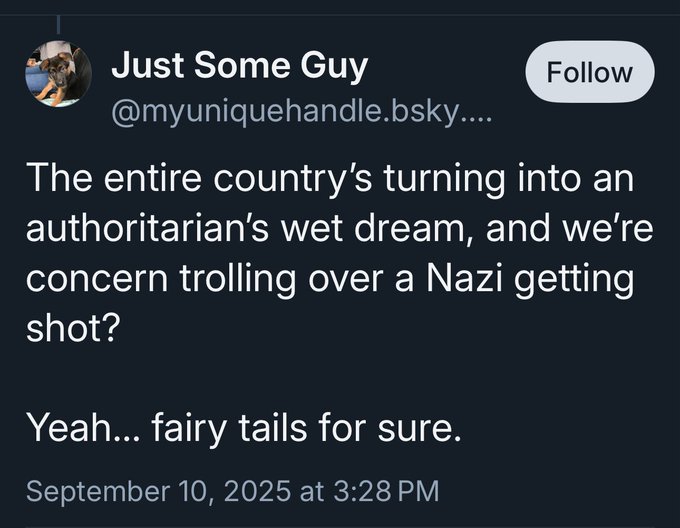Open the Just Some Guy profile name
680x528 pixels.
coord(239,66)
